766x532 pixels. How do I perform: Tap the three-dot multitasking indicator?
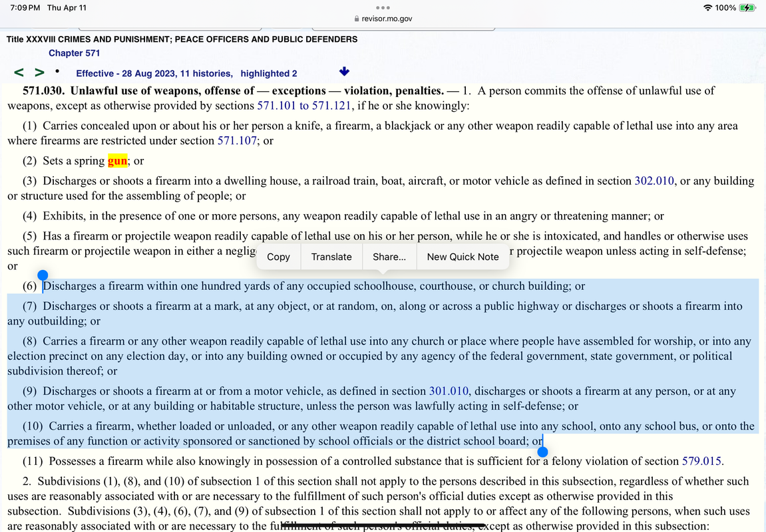pos(383,8)
